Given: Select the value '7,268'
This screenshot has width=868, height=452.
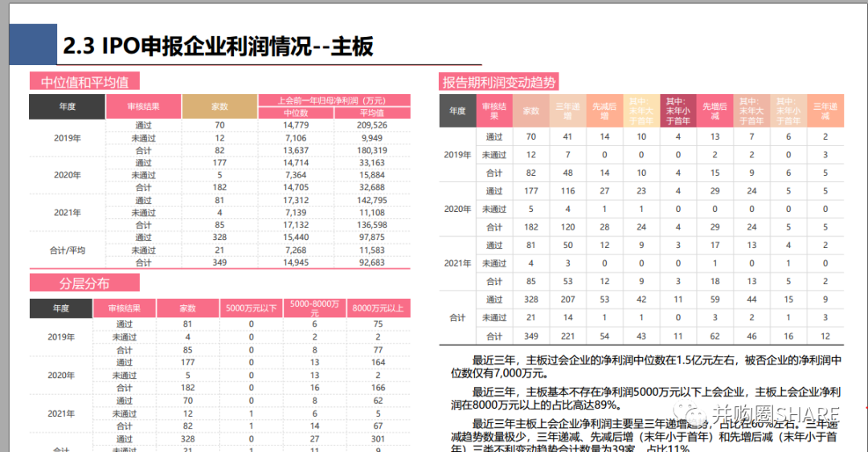Looking at the screenshot, I should click(296, 250).
